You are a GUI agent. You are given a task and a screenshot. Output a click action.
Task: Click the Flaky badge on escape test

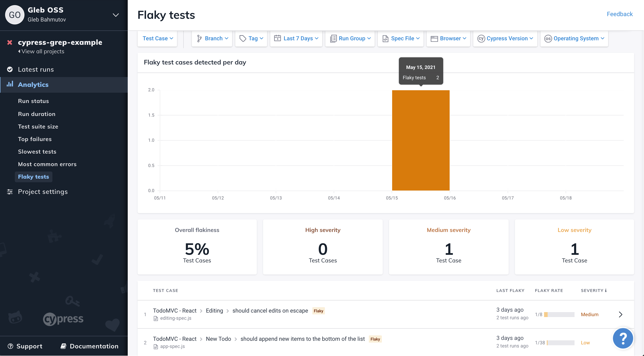pyautogui.click(x=318, y=311)
